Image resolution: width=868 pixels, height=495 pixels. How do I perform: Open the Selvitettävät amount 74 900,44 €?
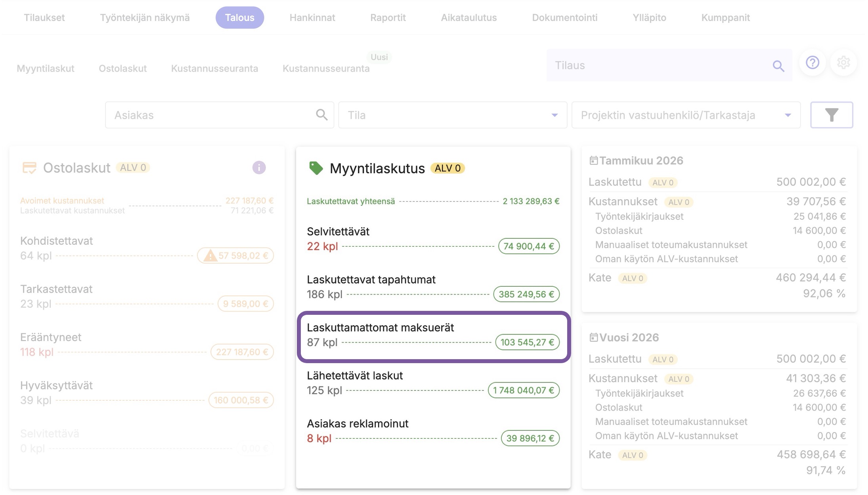coord(528,246)
